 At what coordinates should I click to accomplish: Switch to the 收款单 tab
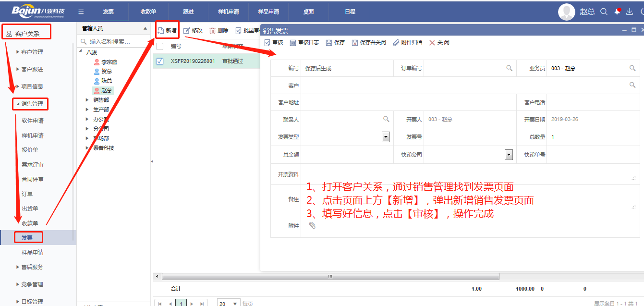(x=148, y=12)
